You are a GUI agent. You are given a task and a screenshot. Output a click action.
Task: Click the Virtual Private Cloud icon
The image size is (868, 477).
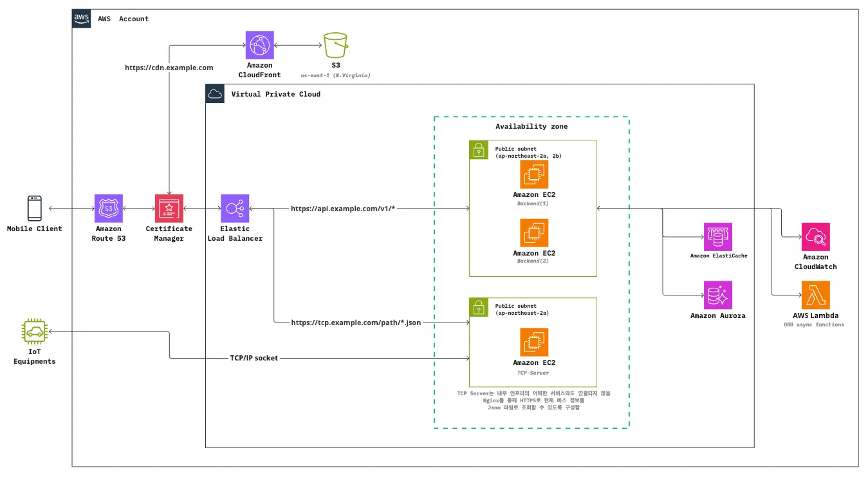point(215,94)
